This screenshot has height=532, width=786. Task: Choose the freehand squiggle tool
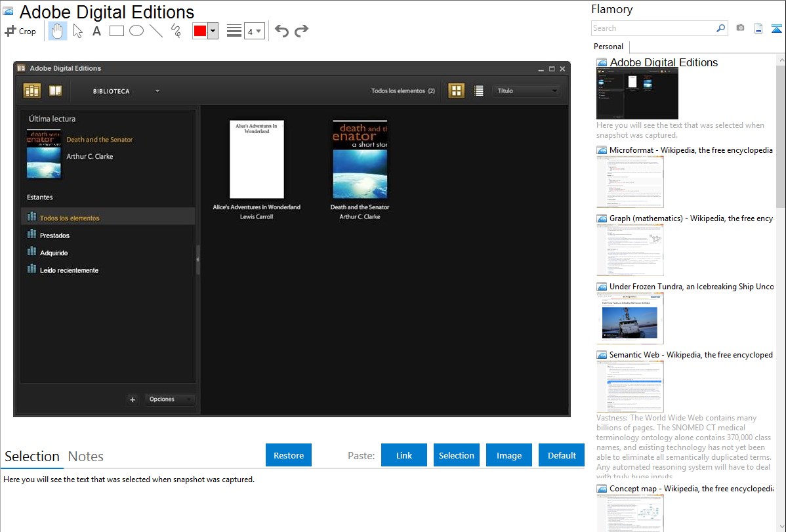(x=176, y=31)
